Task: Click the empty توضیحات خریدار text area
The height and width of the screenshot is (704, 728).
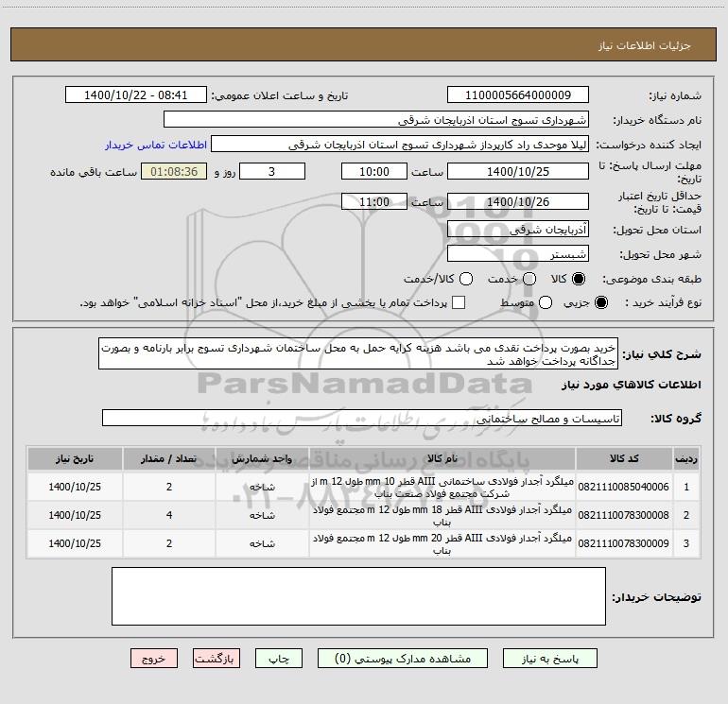Action: [358, 596]
